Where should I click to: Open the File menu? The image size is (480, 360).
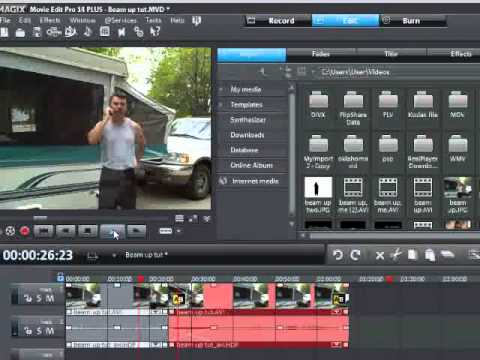click(x=5, y=21)
